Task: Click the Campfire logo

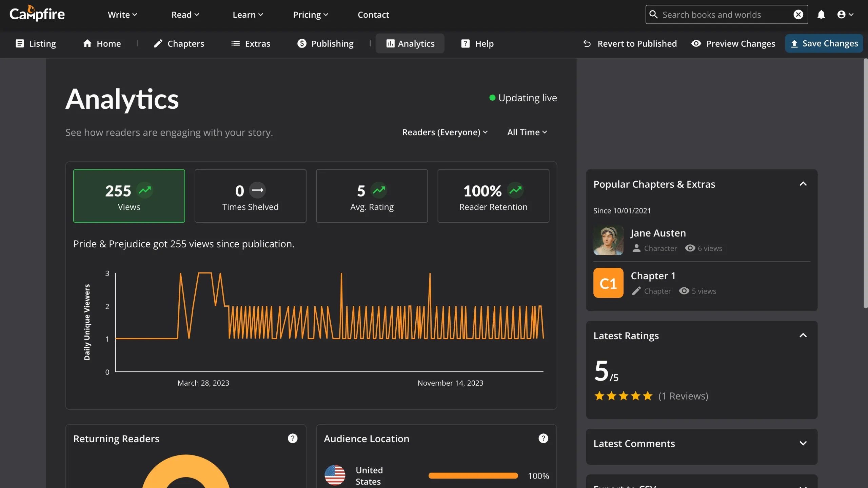Action: 37,14
